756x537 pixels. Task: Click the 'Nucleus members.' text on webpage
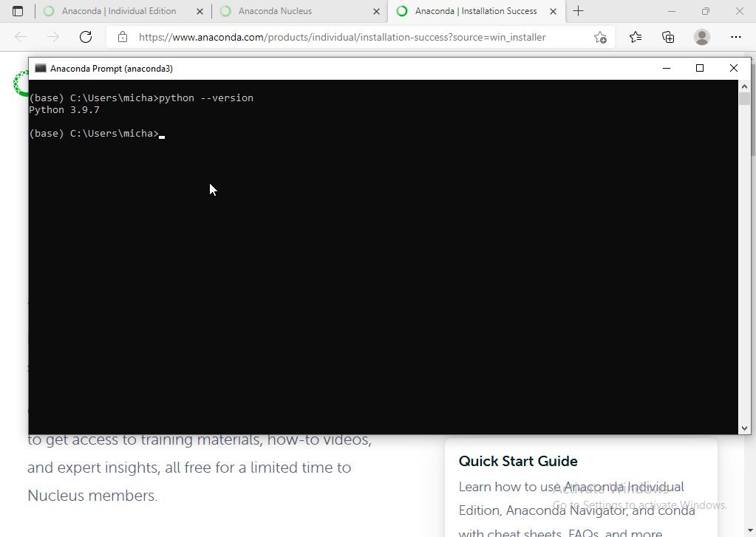pos(92,496)
